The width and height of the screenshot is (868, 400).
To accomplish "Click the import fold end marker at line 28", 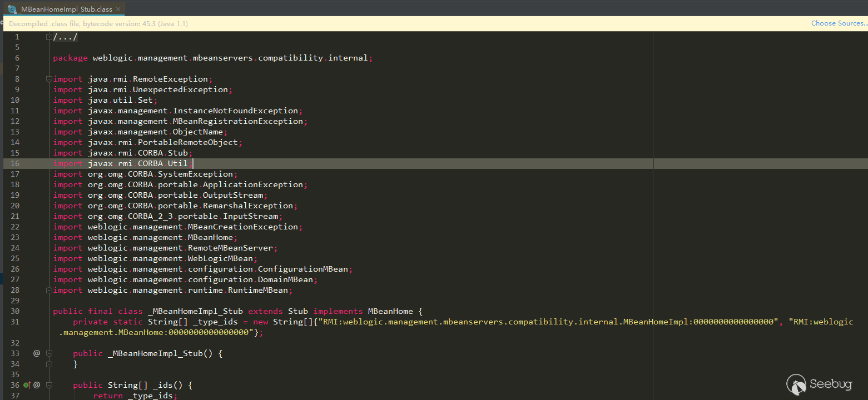I will [49, 290].
